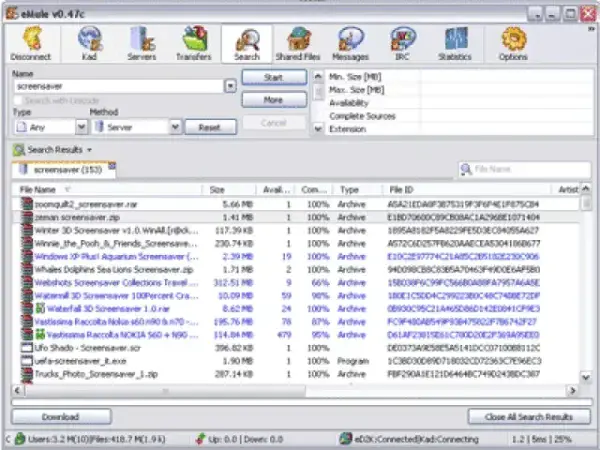The height and width of the screenshot is (450, 600).
Task: Click the 479 availability value
Action: [284, 335]
